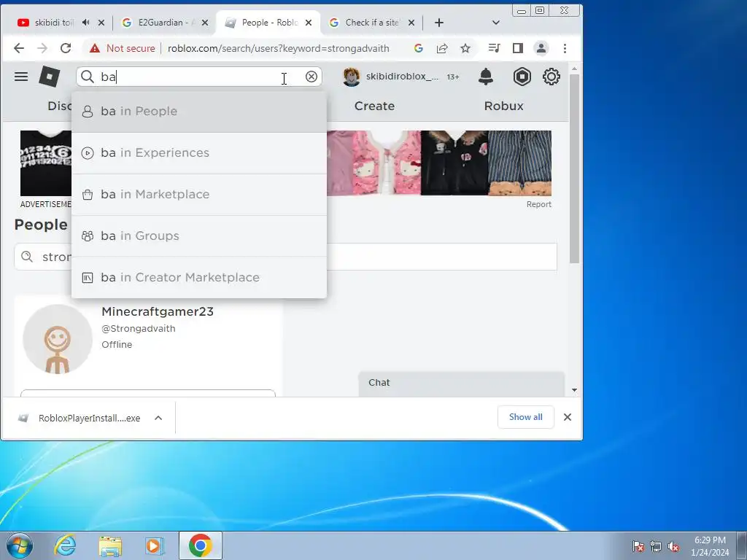
Task: Close the downloads bar
Action: [568, 417]
